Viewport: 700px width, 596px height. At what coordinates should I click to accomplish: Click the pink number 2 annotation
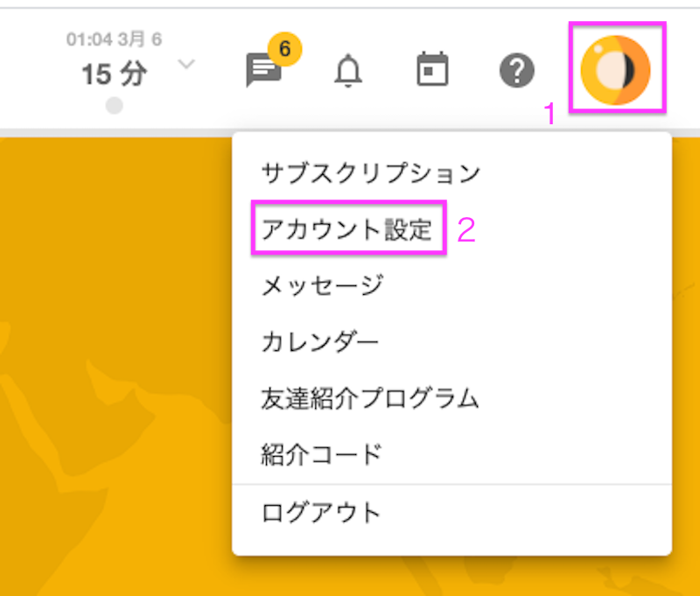pyautogui.click(x=466, y=230)
